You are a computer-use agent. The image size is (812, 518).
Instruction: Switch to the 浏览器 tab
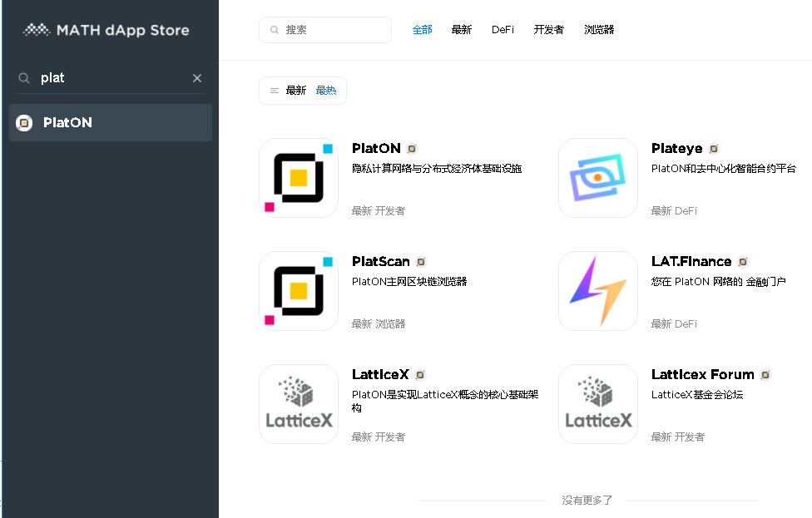click(599, 29)
